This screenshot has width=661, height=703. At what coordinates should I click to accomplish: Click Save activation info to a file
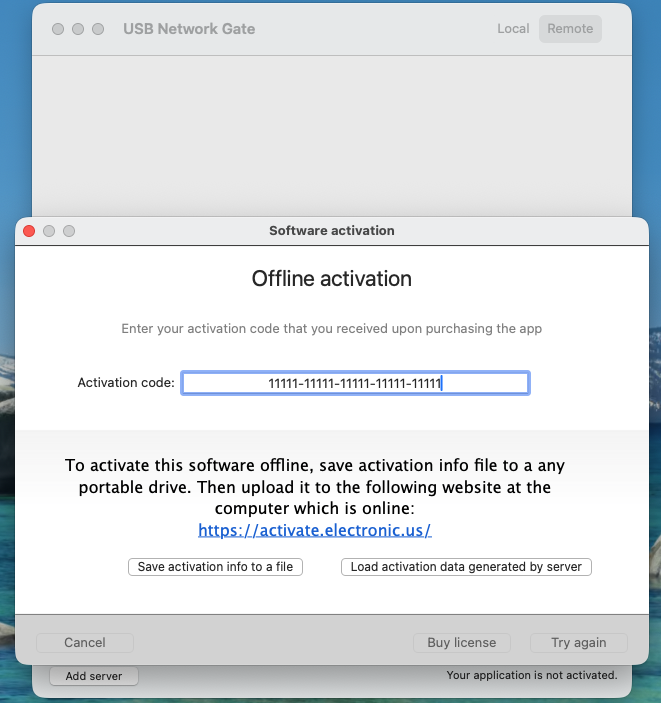pyautogui.click(x=215, y=567)
